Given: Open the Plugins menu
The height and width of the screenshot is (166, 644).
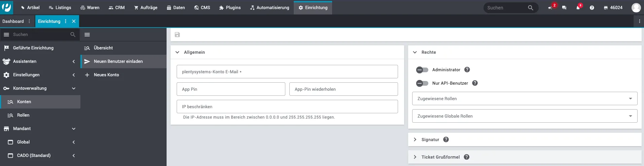Looking at the screenshot, I should point(230,7).
